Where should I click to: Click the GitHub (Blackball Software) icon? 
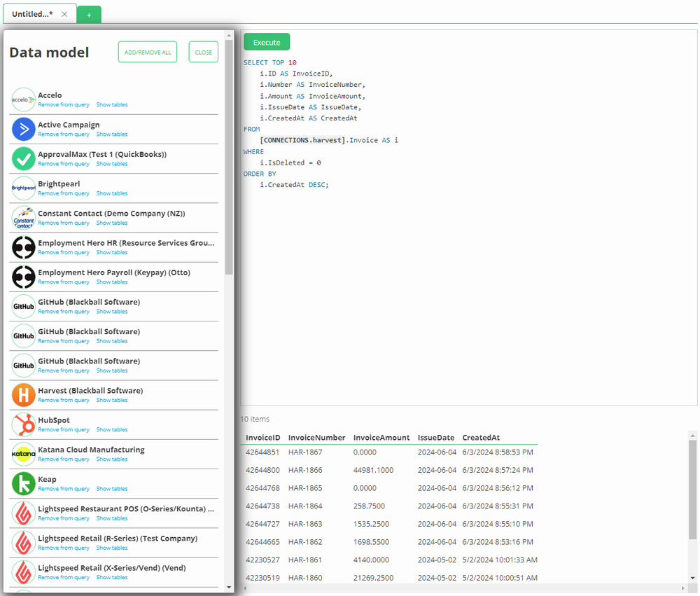pos(23,306)
